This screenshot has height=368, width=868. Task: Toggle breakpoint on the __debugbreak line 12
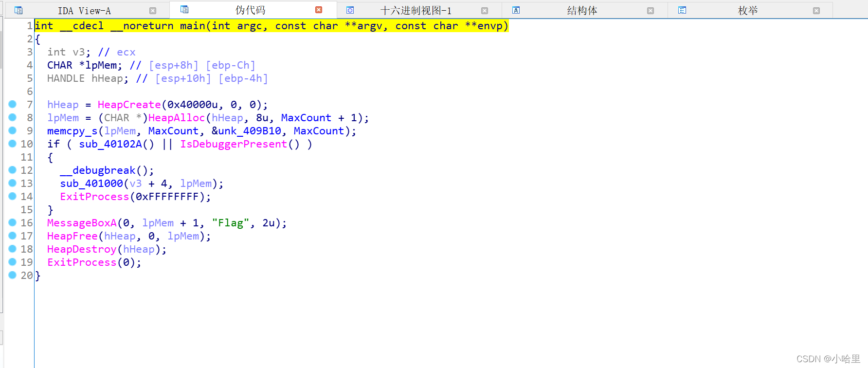(13, 170)
